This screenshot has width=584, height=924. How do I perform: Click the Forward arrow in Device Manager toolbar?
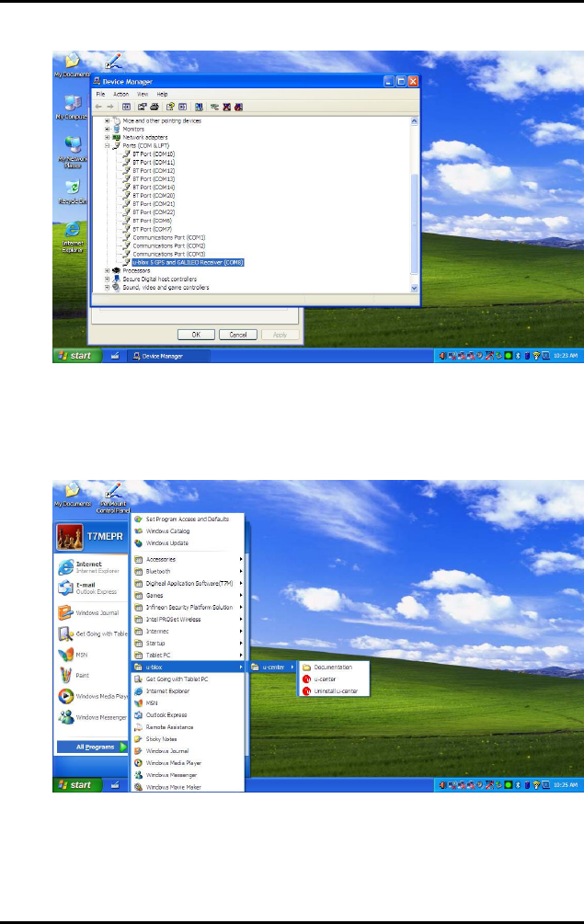point(109,107)
